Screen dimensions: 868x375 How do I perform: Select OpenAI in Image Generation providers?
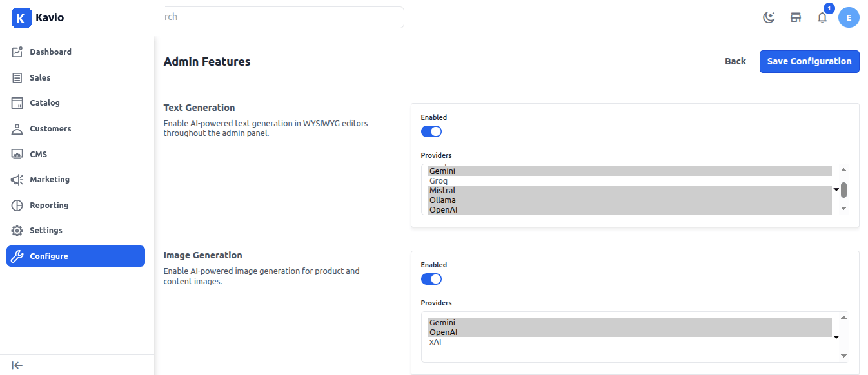(x=630, y=332)
